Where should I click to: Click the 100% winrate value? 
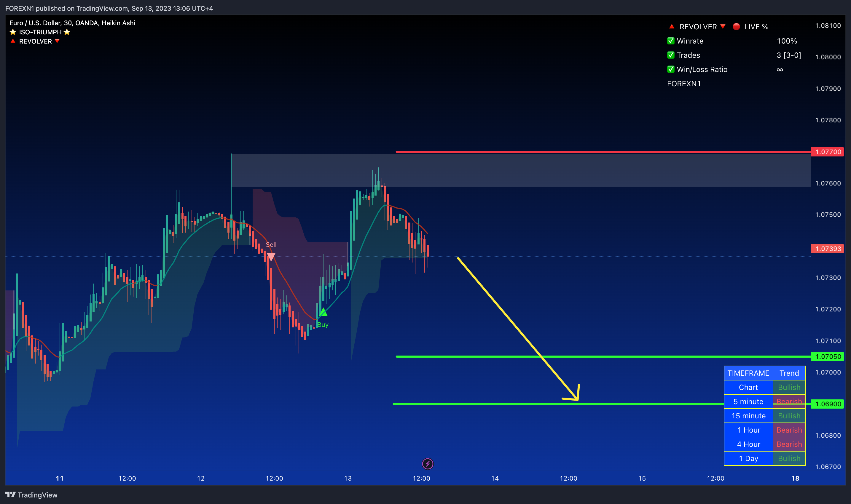787,41
